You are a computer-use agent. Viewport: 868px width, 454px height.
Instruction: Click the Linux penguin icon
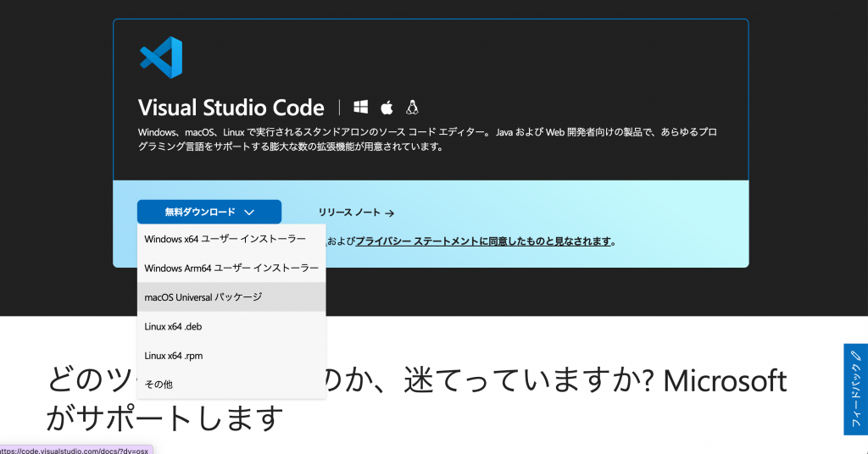coord(412,108)
